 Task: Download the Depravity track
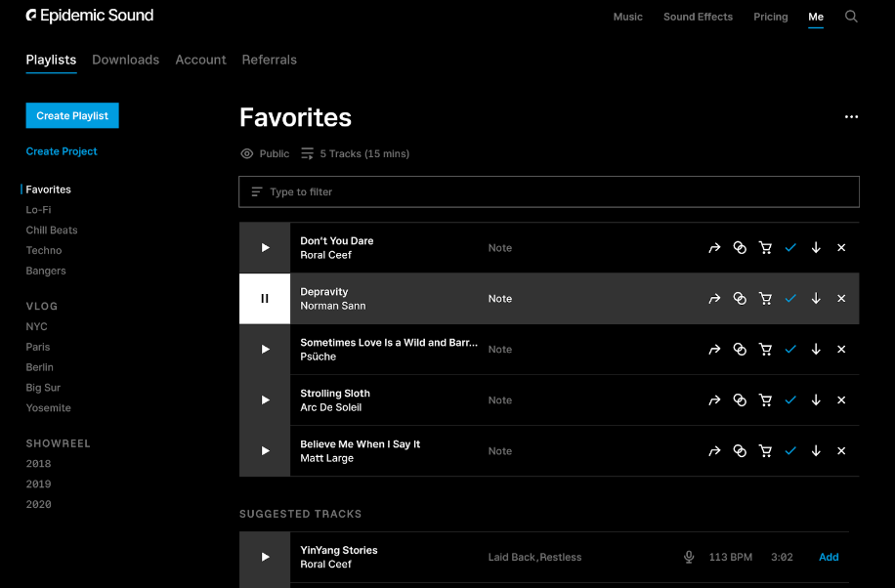816,299
